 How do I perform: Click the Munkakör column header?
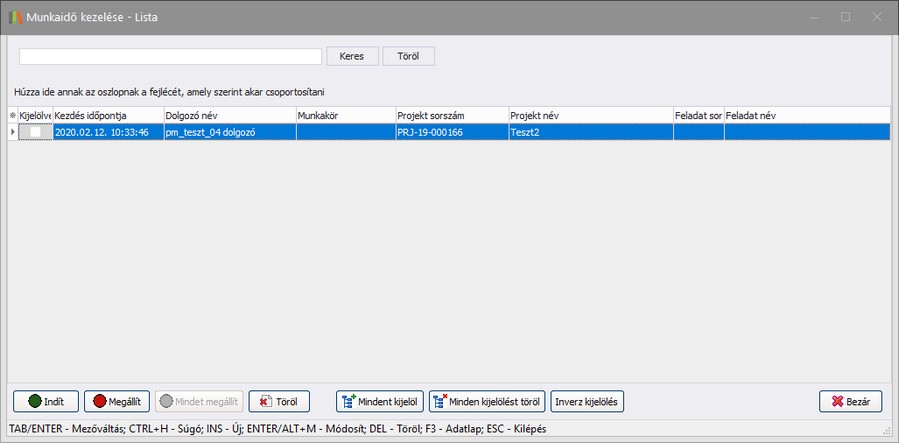(x=344, y=115)
